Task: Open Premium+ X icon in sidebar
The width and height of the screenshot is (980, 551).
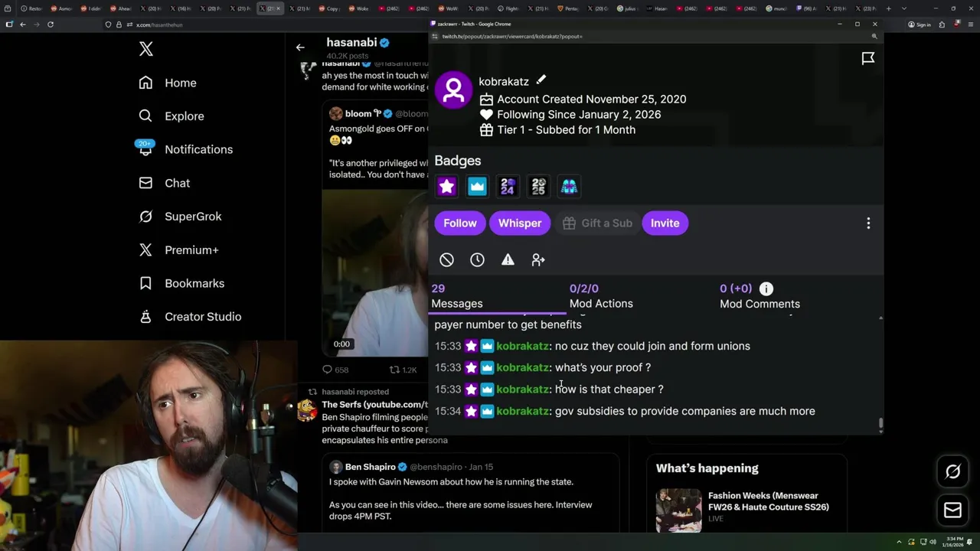Action: [x=145, y=249]
